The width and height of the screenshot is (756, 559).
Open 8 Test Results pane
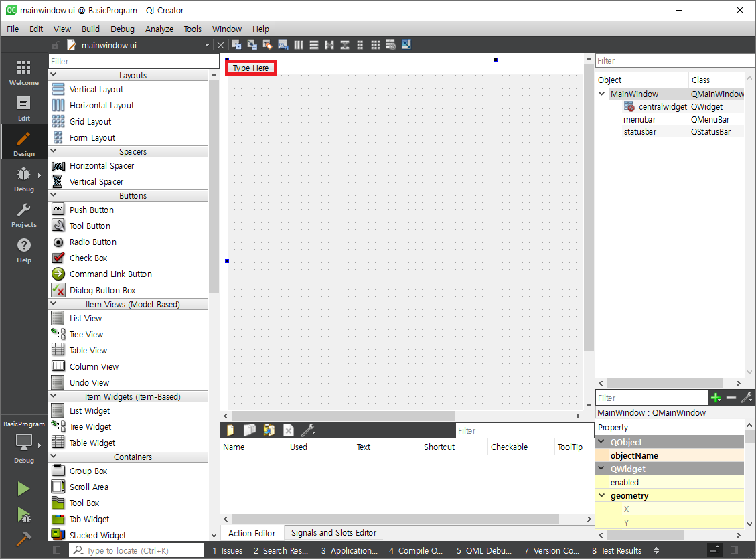(x=617, y=550)
